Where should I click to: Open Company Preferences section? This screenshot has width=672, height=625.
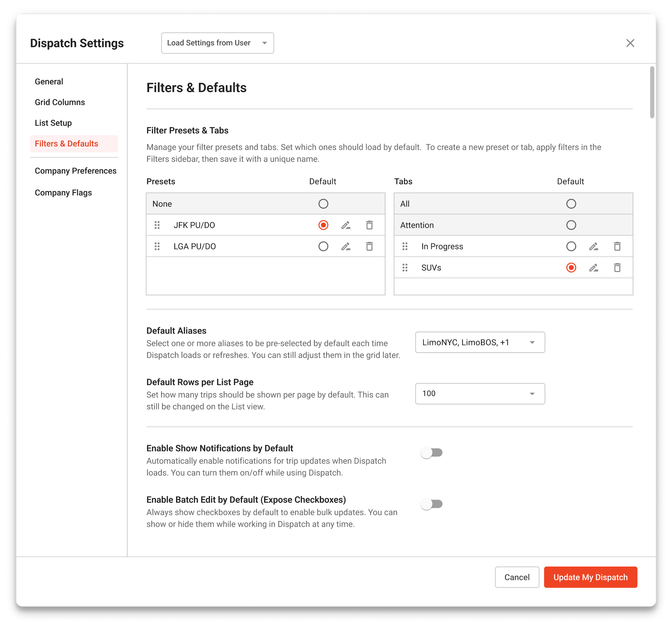(75, 171)
